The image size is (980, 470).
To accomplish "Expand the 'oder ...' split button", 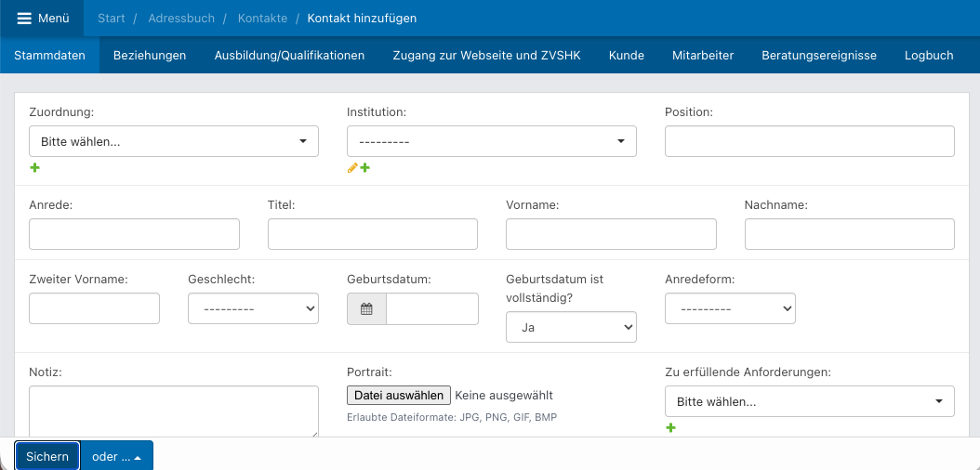I will 117,457.
